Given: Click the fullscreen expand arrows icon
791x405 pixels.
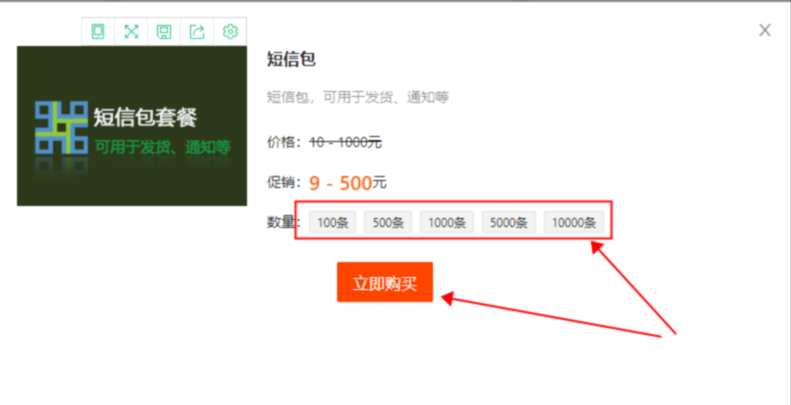Looking at the screenshot, I should click(131, 32).
